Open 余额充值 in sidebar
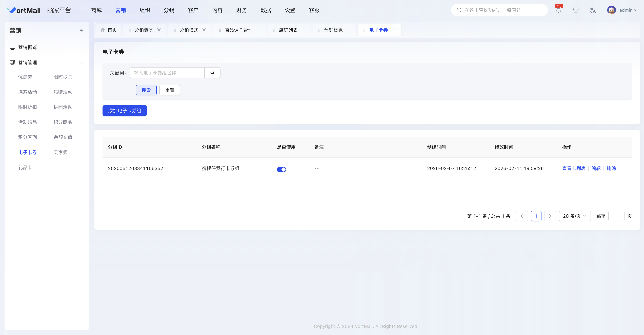Screen dimensions: 644x335 coord(63,137)
